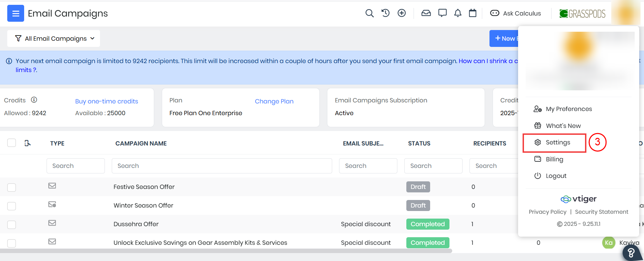Focus the Campaign Name search field

pyautogui.click(x=221, y=166)
